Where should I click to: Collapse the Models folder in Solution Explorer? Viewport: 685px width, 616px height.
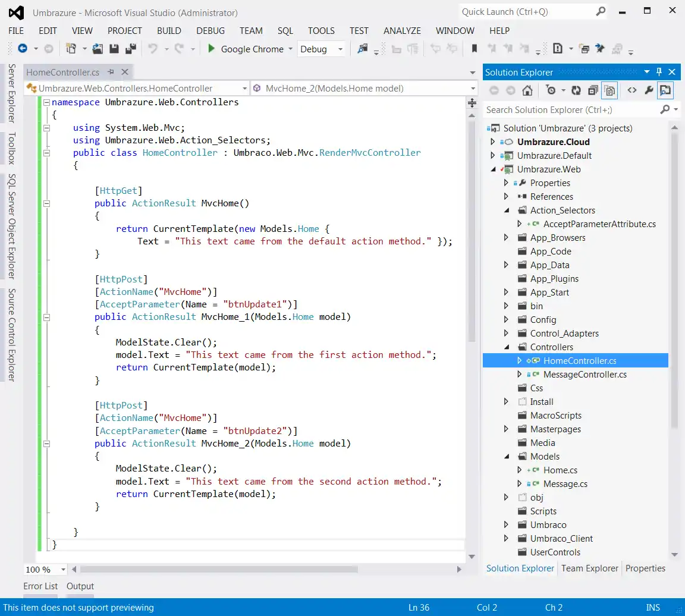[x=507, y=456]
